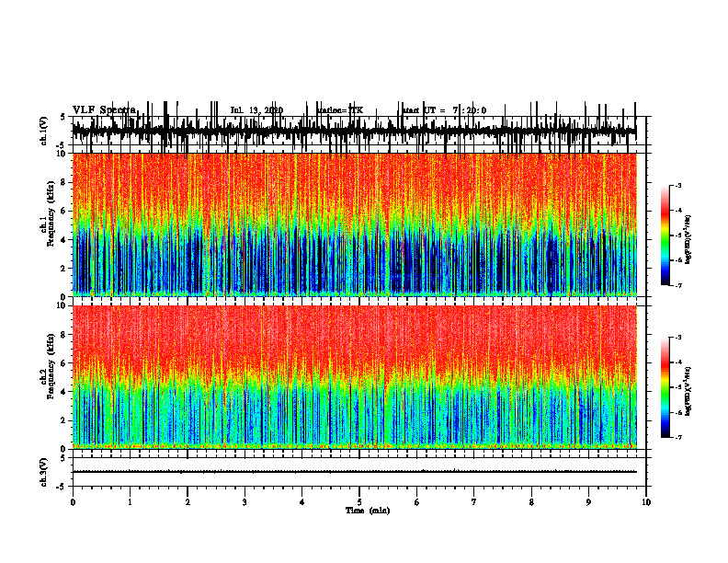Click the 'ch.3(V)' axis label
Screen dimensions: 728x563
pyautogui.click(x=44, y=472)
